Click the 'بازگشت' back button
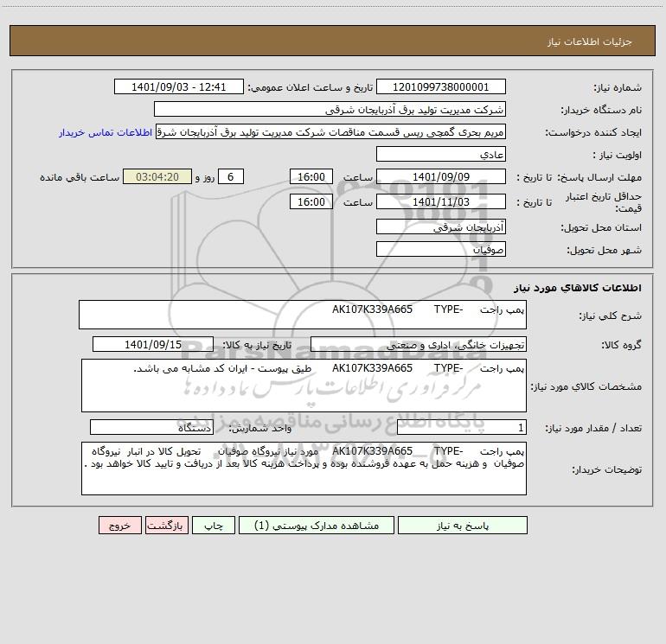The image size is (666, 644). [166, 525]
